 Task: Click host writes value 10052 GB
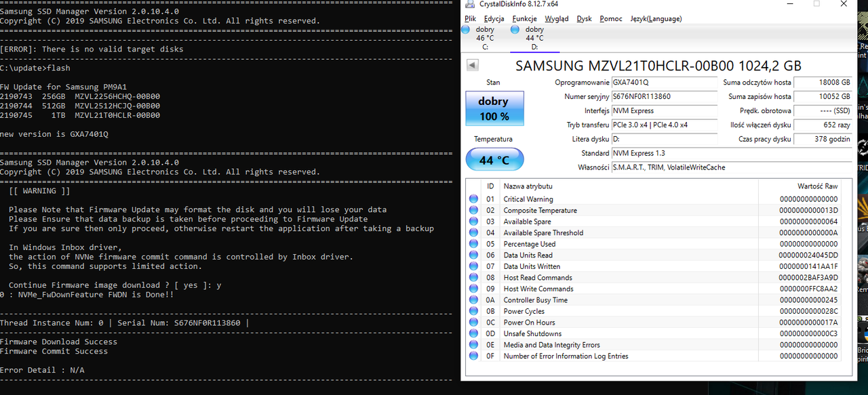tap(823, 97)
